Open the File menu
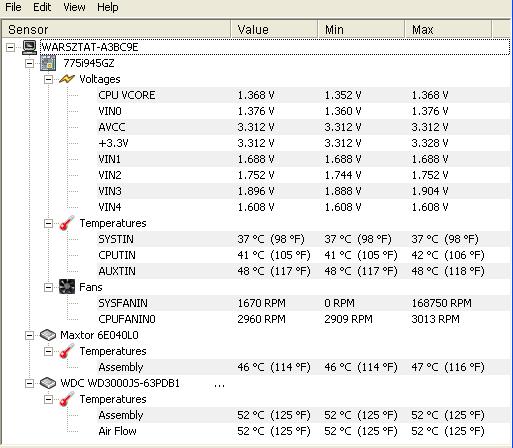513x448 pixels. (x=13, y=7)
